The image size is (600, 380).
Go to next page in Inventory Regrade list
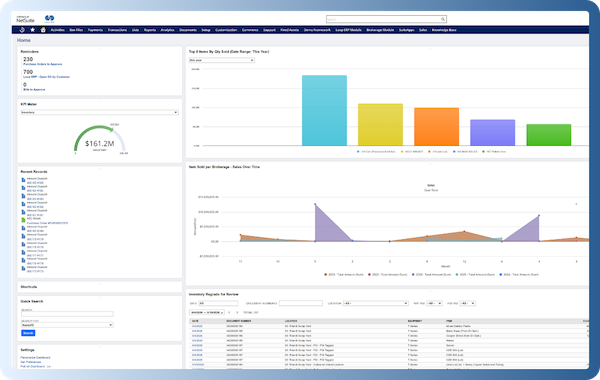(237, 313)
